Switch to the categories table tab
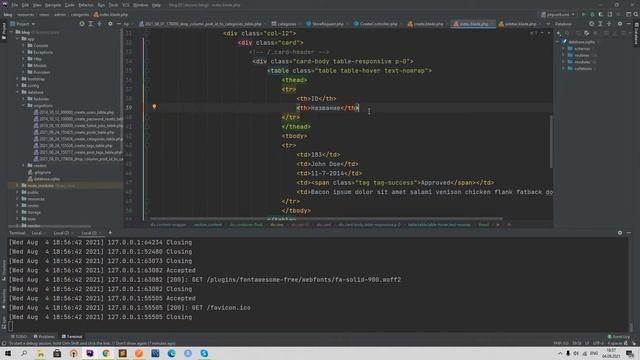This screenshot has height=360, width=640. click(284, 24)
